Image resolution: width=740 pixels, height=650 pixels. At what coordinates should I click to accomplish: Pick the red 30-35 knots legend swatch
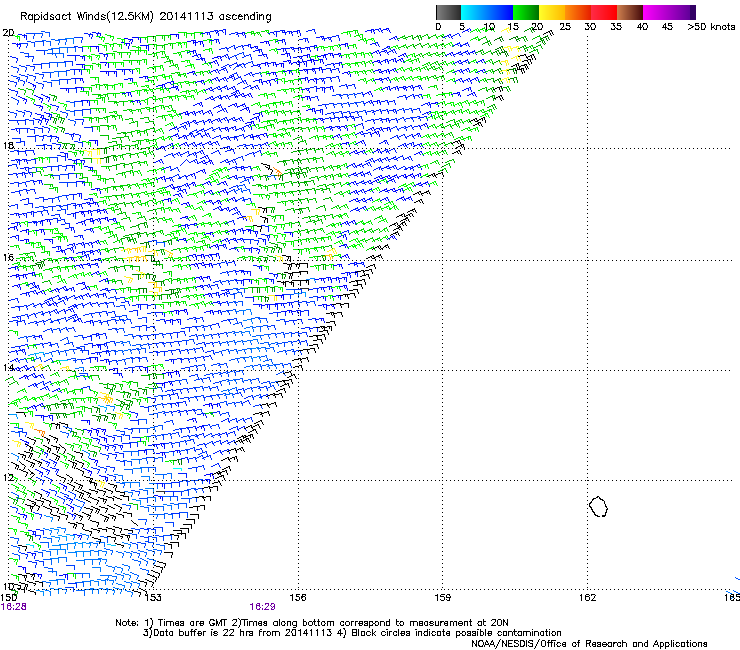point(604,12)
